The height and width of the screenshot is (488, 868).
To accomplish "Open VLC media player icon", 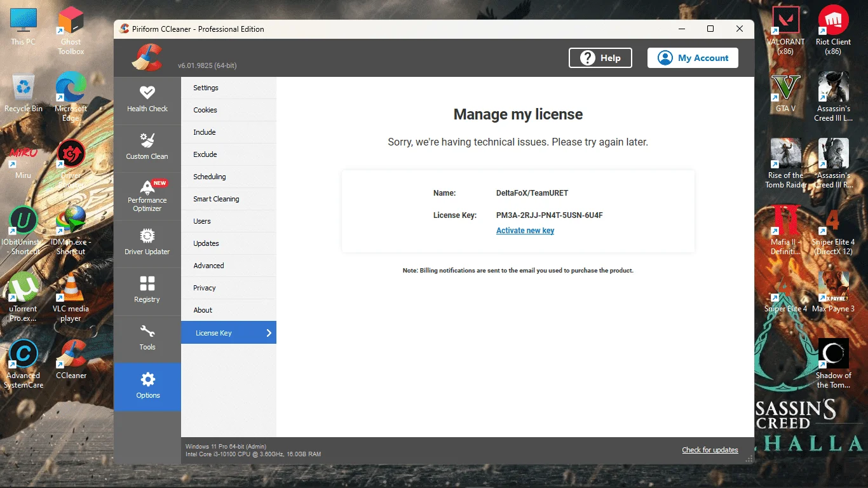I will (x=71, y=297).
